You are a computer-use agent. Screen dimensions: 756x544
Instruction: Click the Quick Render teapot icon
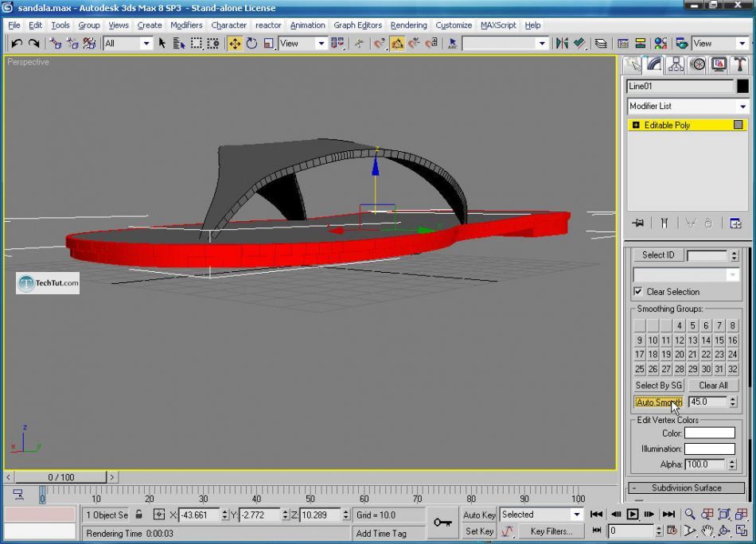pyautogui.click(x=681, y=44)
